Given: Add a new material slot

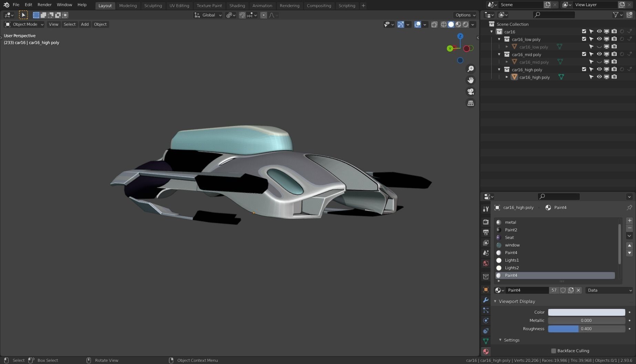Looking at the screenshot, I should (629, 220).
